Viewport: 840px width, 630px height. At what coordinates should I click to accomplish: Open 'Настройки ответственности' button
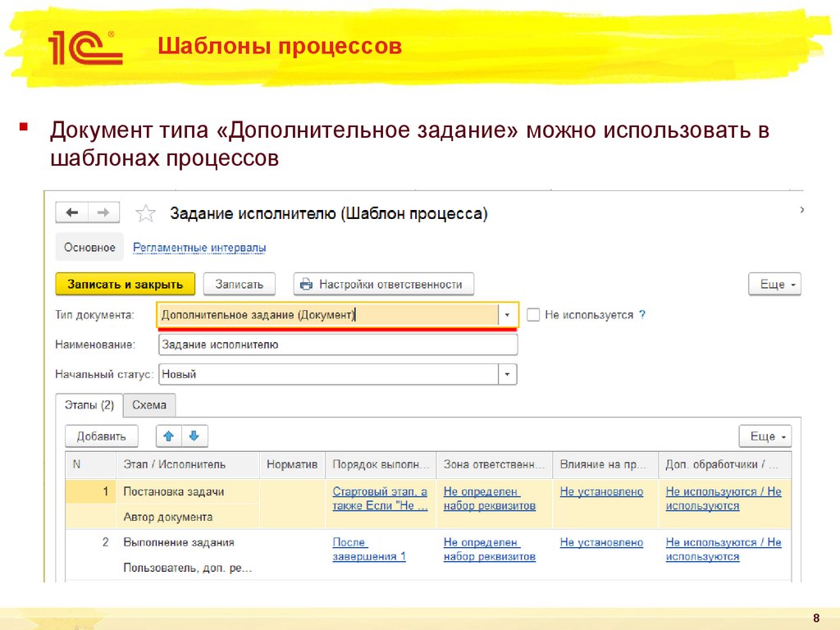(383, 284)
